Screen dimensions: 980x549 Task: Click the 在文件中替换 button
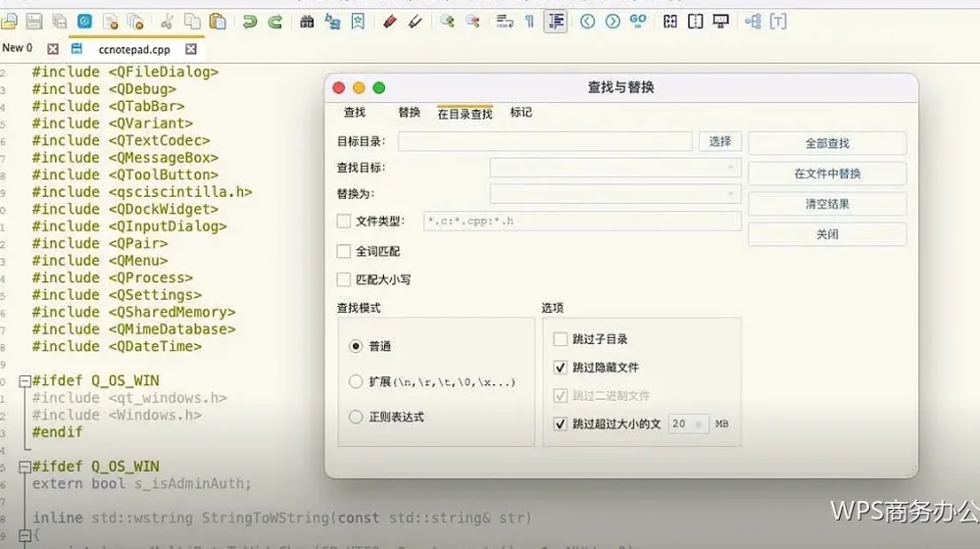[827, 174]
